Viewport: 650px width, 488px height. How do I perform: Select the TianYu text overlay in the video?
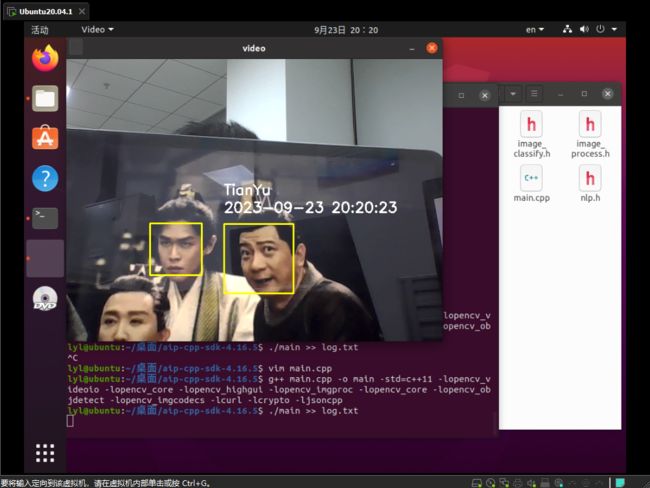click(x=247, y=190)
